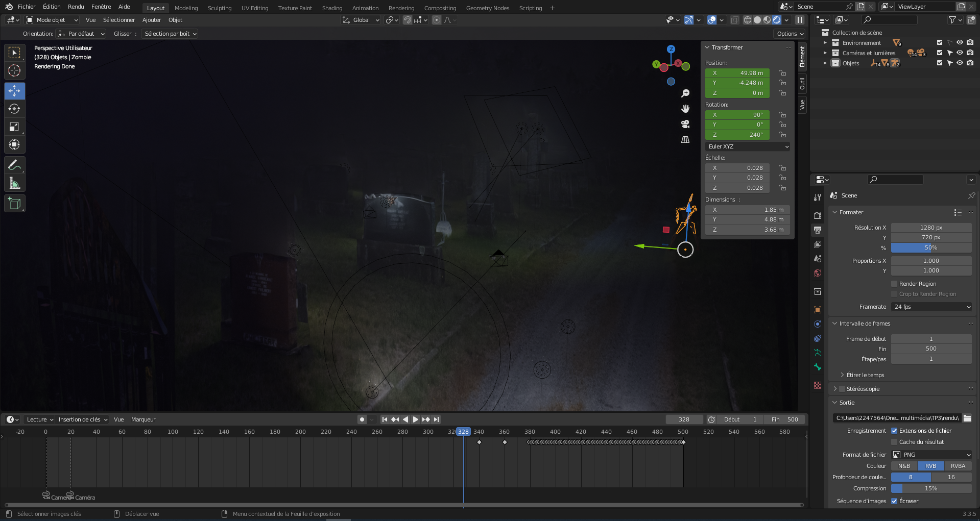The height and width of the screenshot is (521, 980).
Task: Activate the Measure tool
Action: (x=14, y=183)
